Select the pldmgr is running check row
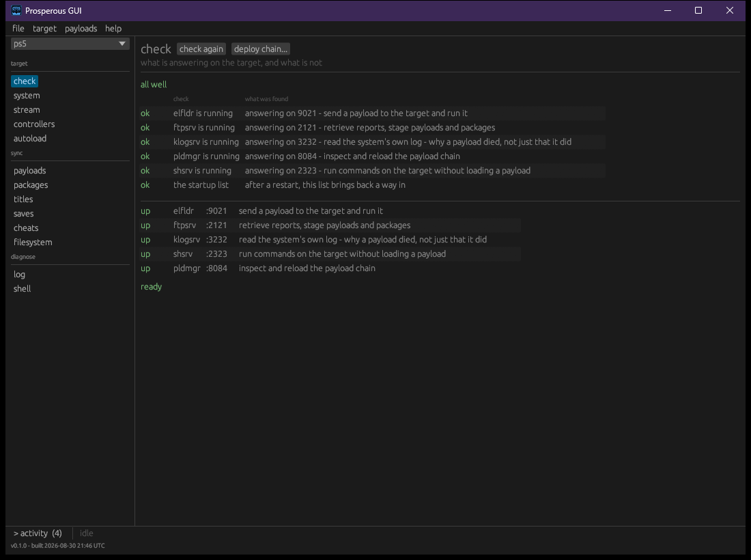The width and height of the screenshot is (751, 560). pyautogui.click(x=372, y=156)
